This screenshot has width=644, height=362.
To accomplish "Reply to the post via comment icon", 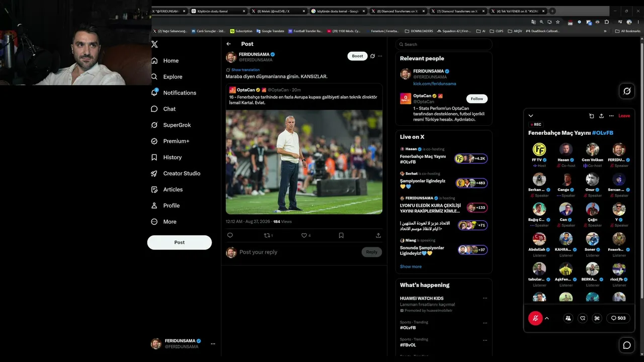I will tap(230, 235).
